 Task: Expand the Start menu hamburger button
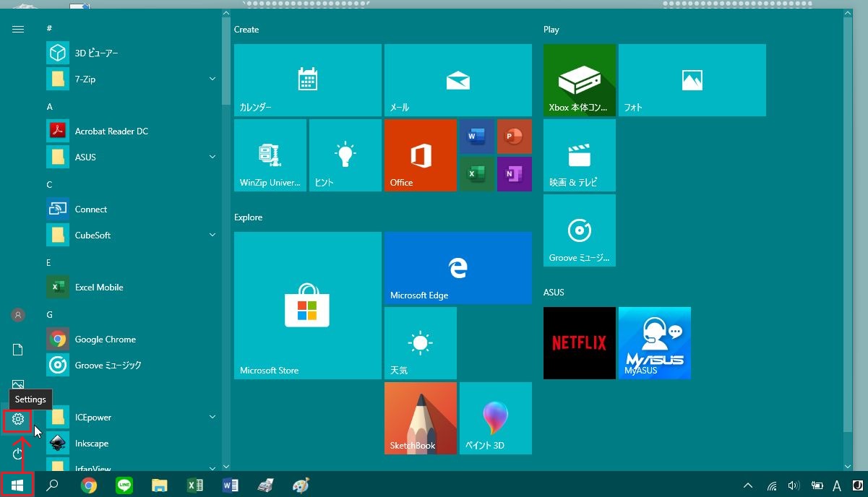coord(18,29)
